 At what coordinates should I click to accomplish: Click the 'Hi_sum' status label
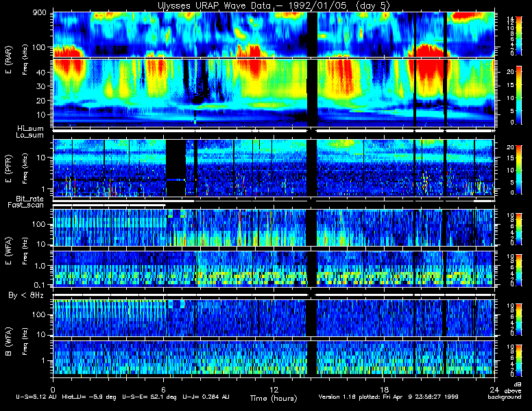31,129
